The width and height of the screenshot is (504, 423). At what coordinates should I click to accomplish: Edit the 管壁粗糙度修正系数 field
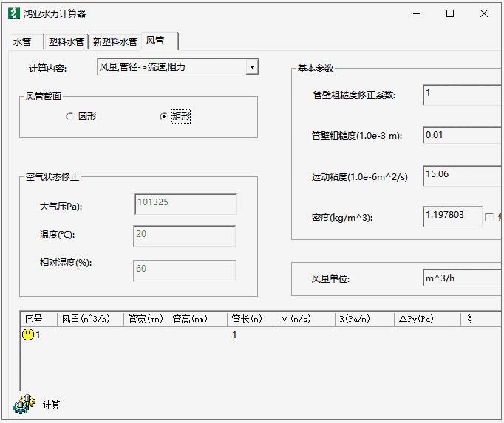[x=462, y=94]
